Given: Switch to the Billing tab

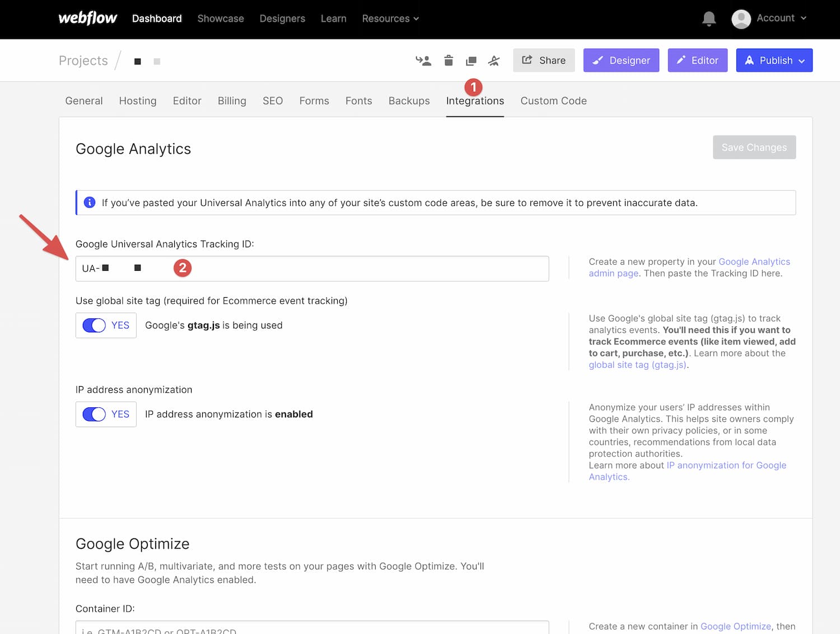Looking at the screenshot, I should tap(232, 101).
